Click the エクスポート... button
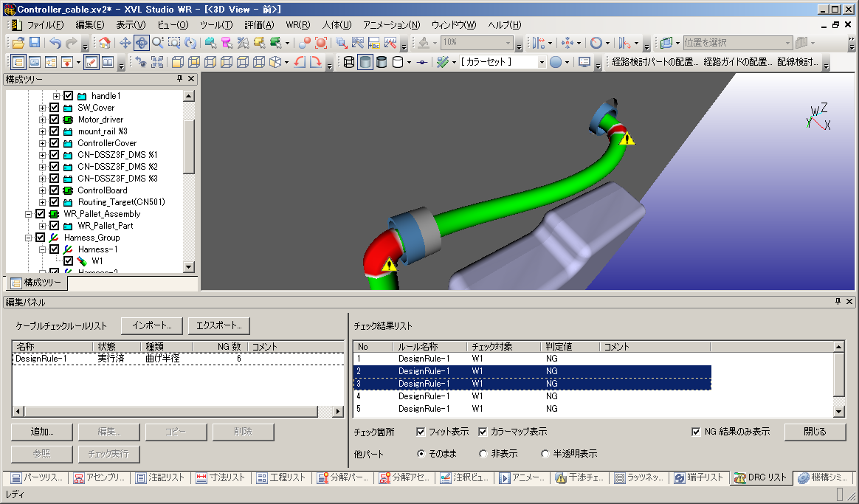Viewport: 859px width, 504px height. click(219, 325)
